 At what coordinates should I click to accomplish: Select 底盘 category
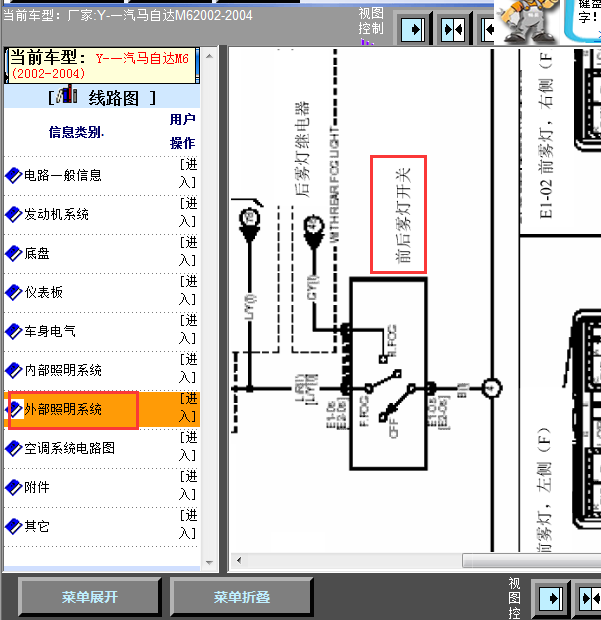click(37, 253)
